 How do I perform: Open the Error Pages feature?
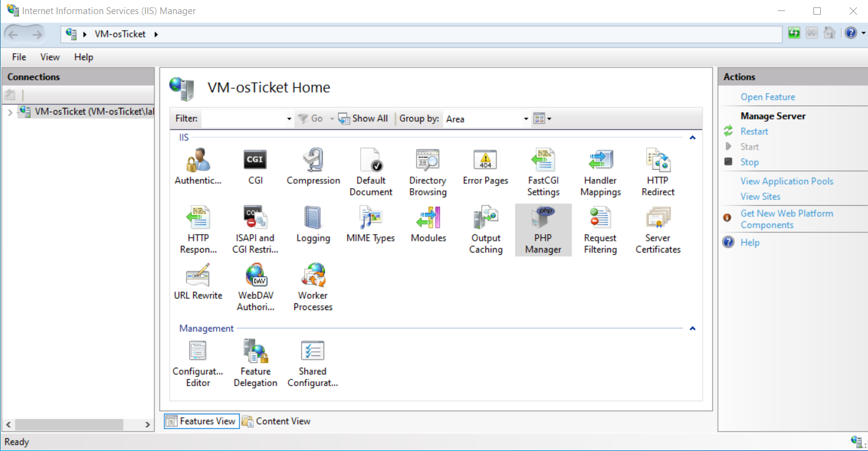click(x=485, y=166)
